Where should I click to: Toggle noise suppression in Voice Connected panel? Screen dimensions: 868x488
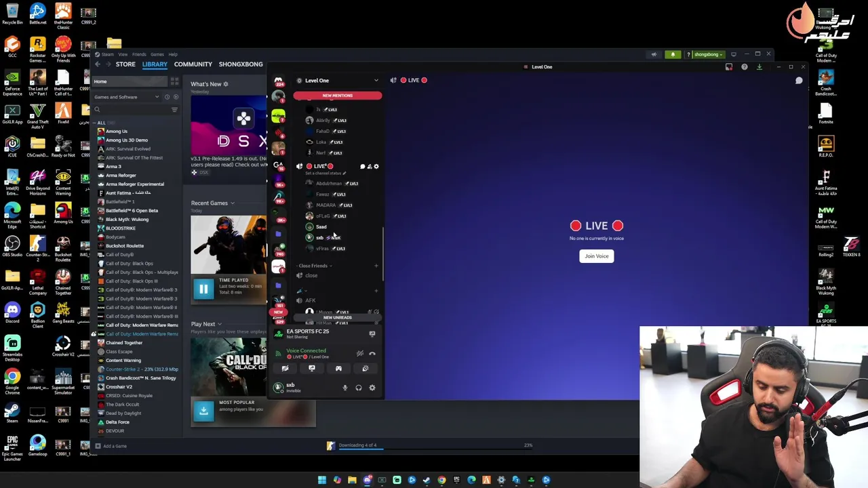pos(360,353)
